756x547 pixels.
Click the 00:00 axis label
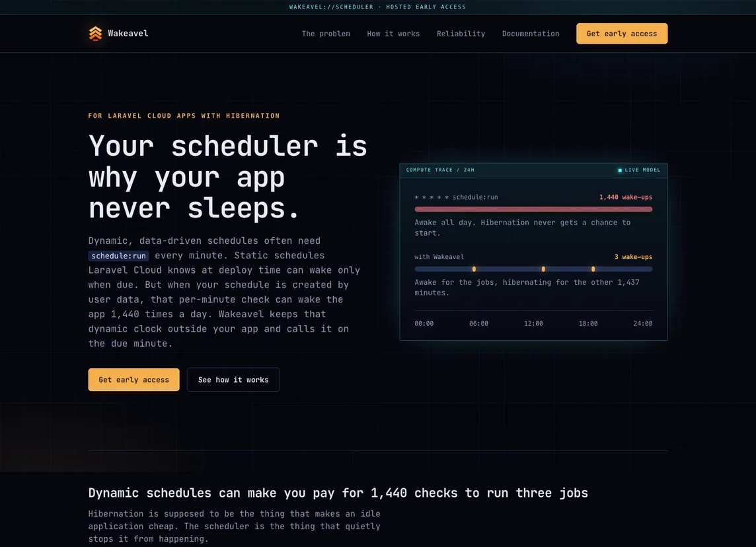pos(424,324)
